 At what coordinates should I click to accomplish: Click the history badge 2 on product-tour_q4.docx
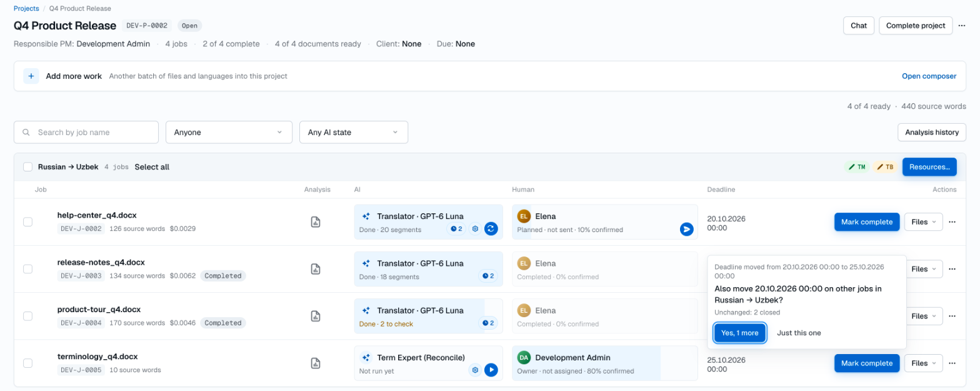[487, 323]
